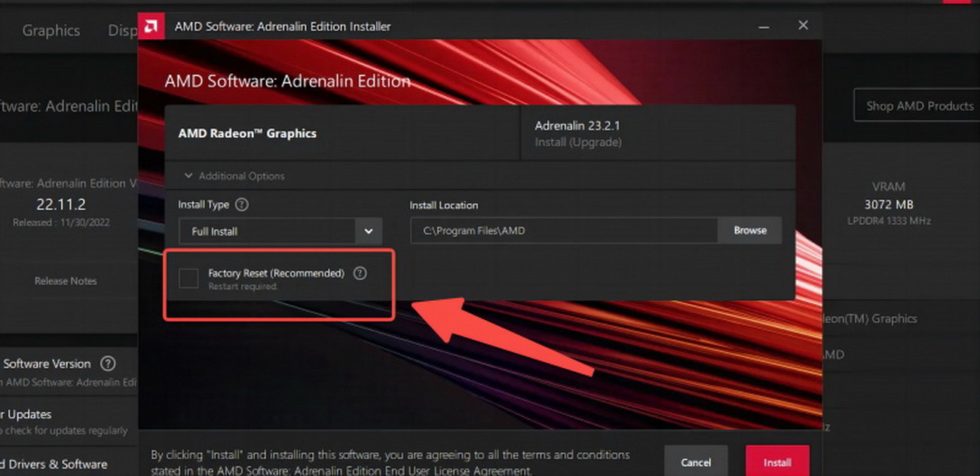Viewport: 980px width, 476px height.
Task: Click the Software Version help icon
Action: [108, 364]
